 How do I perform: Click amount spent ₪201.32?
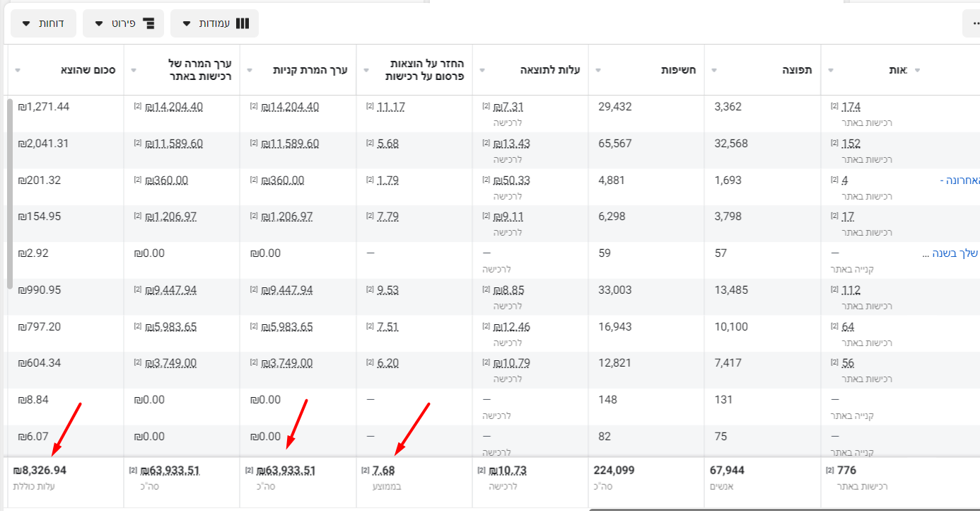40,180
